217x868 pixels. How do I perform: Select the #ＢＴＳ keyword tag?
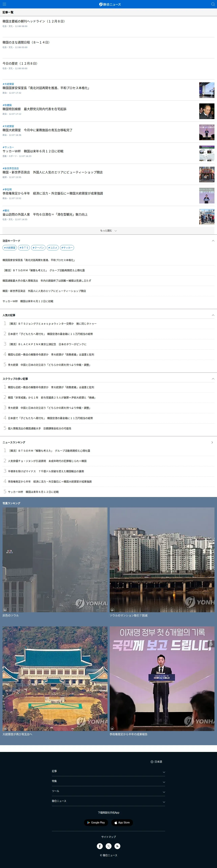24,248
